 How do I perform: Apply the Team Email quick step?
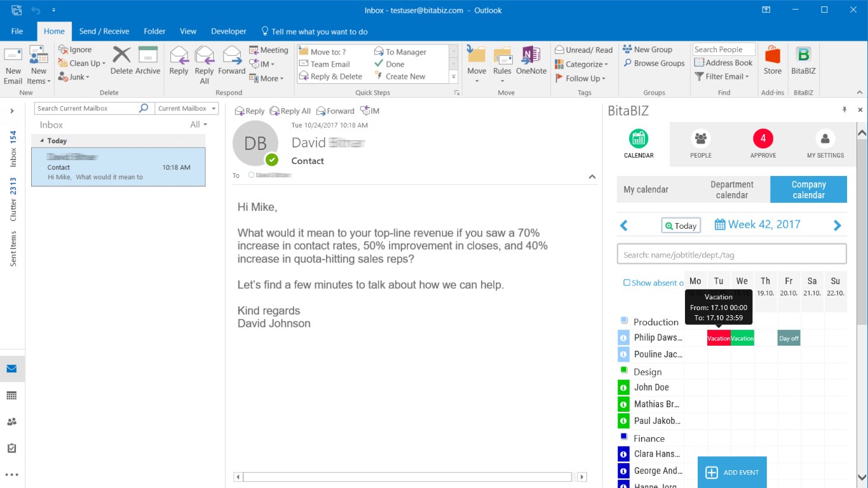tap(325, 64)
